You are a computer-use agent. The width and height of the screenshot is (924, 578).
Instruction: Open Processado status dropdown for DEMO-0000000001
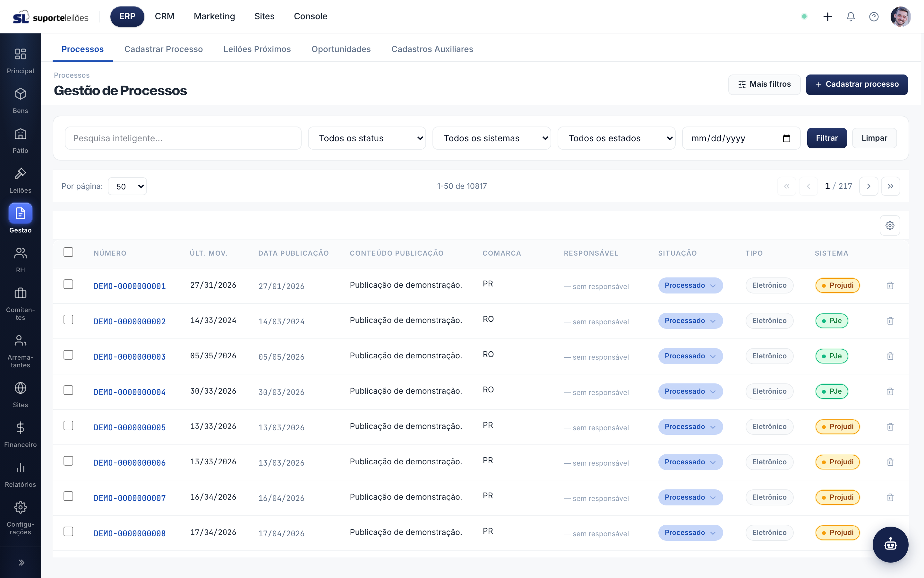(690, 285)
